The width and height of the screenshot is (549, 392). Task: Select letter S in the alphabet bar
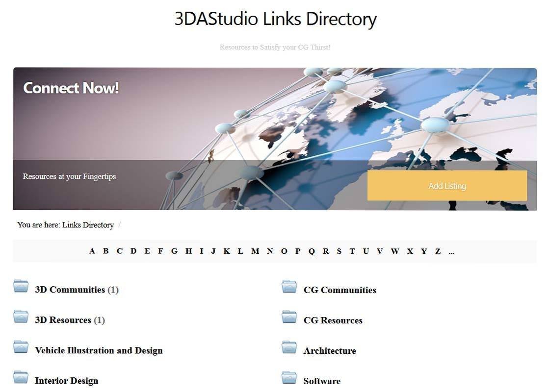339,251
